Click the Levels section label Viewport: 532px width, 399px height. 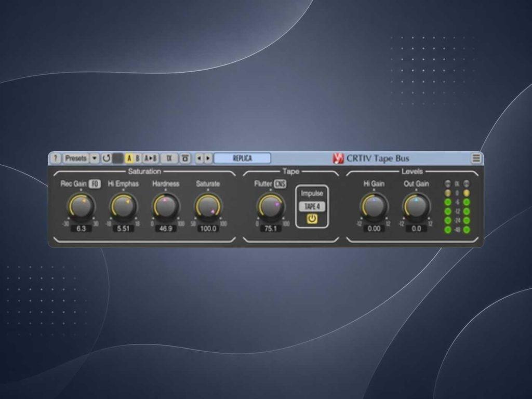[x=412, y=171]
